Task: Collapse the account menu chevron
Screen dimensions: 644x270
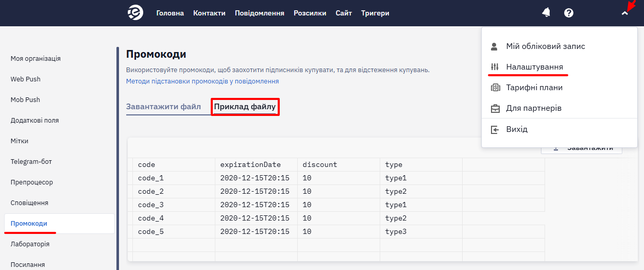Action: coord(625,13)
